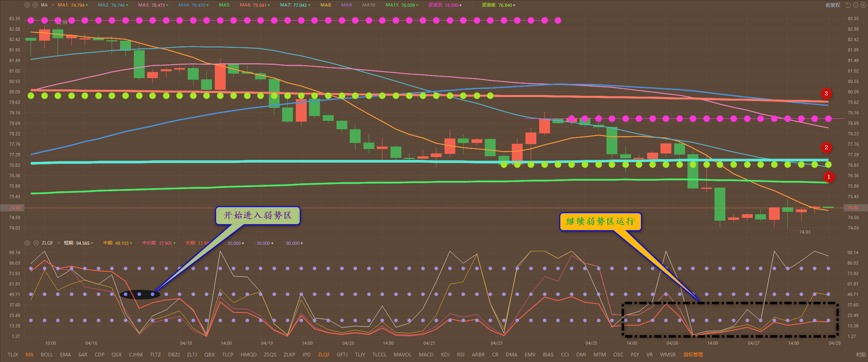This screenshot has height=362, width=868.
Task: Remove the ZLQF indicator with its X icon
Action: [x=36, y=243]
